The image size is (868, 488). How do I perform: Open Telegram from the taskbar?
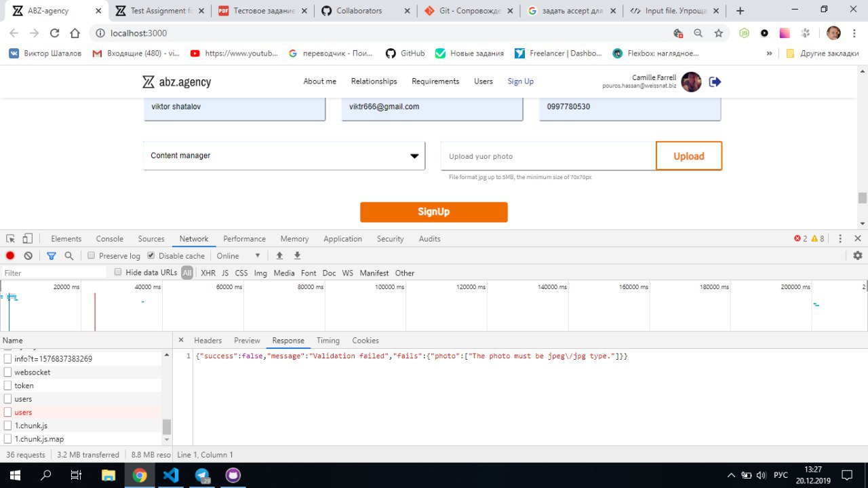pyautogui.click(x=203, y=474)
